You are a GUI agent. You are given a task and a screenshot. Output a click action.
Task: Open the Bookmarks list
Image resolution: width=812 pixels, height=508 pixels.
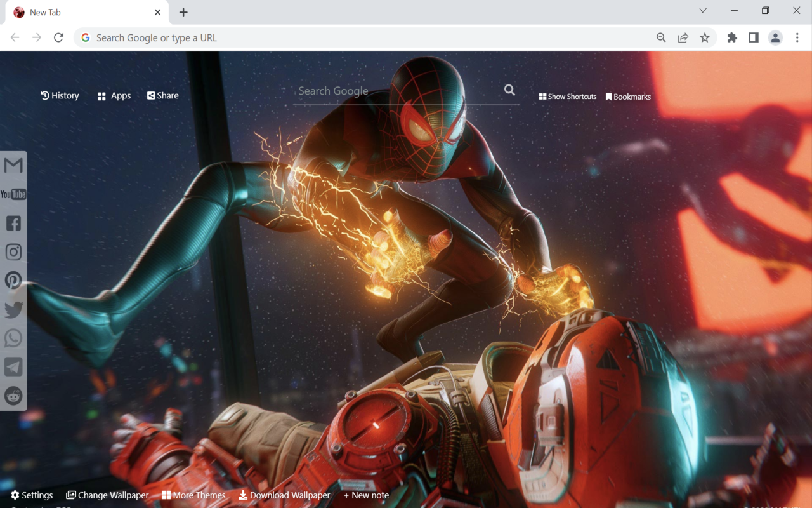629,97
